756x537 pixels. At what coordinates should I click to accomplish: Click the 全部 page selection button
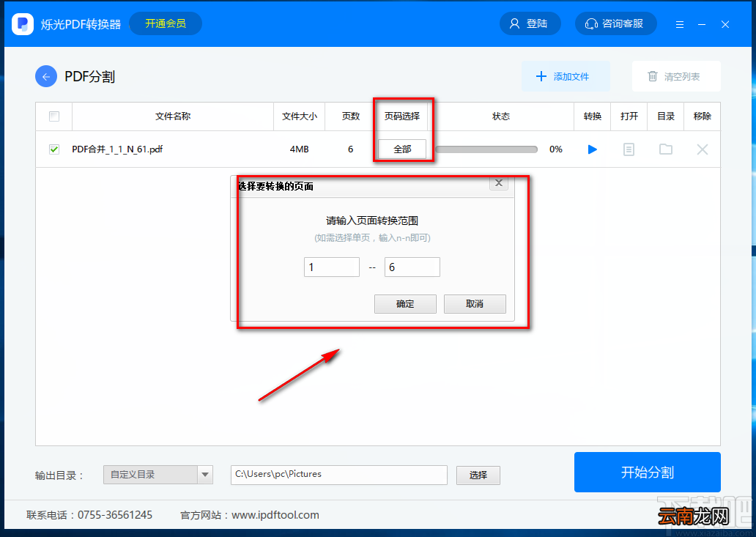402,149
